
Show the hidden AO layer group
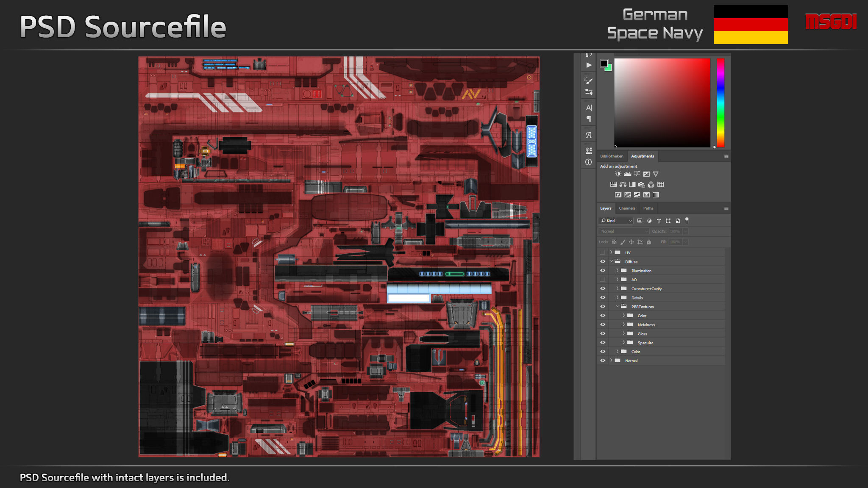pyautogui.click(x=603, y=280)
